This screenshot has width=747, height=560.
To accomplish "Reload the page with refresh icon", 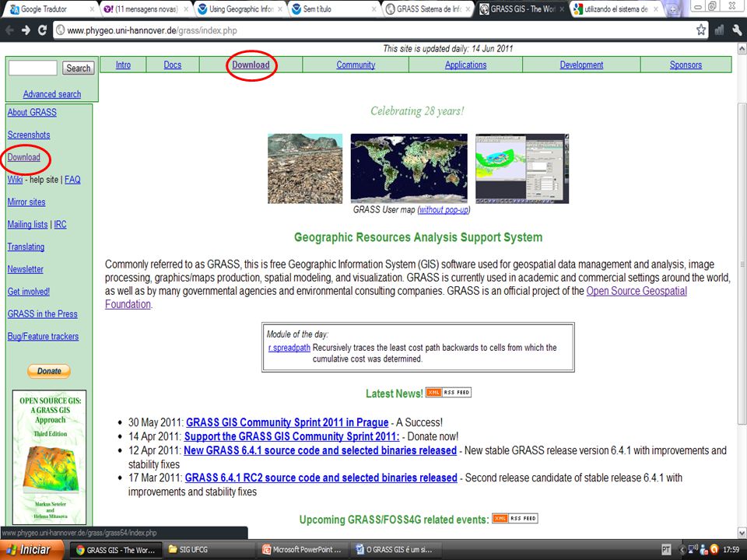I will tap(42, 30).
